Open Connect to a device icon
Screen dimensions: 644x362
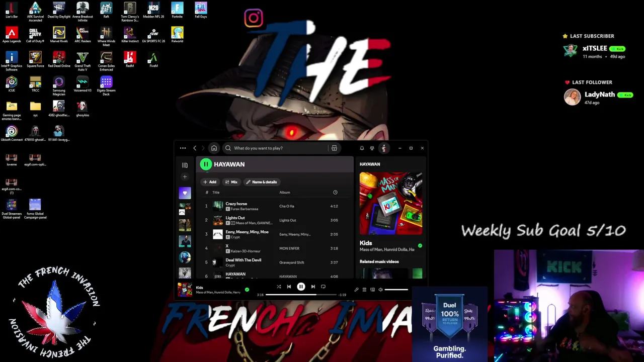pos(372,290)
